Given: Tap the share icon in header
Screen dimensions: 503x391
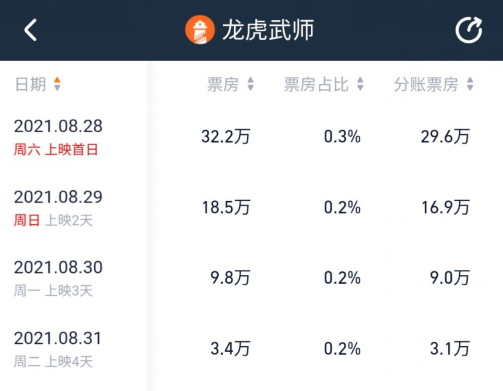Looking at the screenshot, I should click(x=469, y=30).
